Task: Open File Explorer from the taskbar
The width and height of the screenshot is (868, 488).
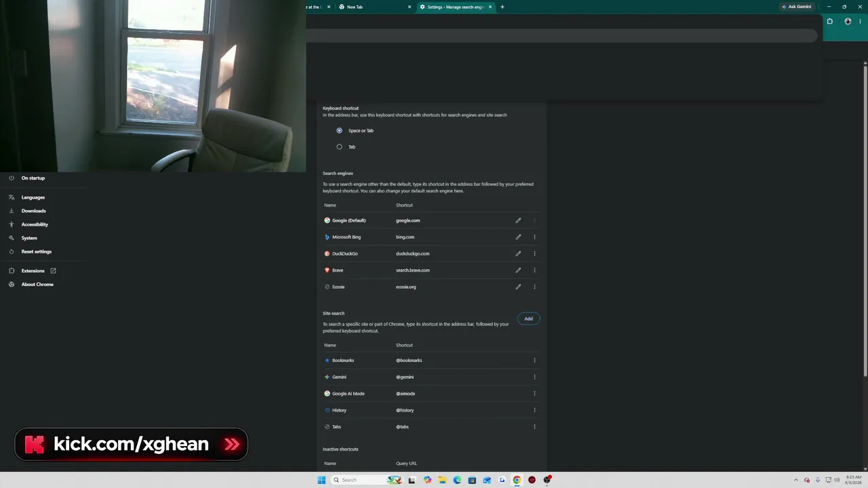Action: pos(442,480)
